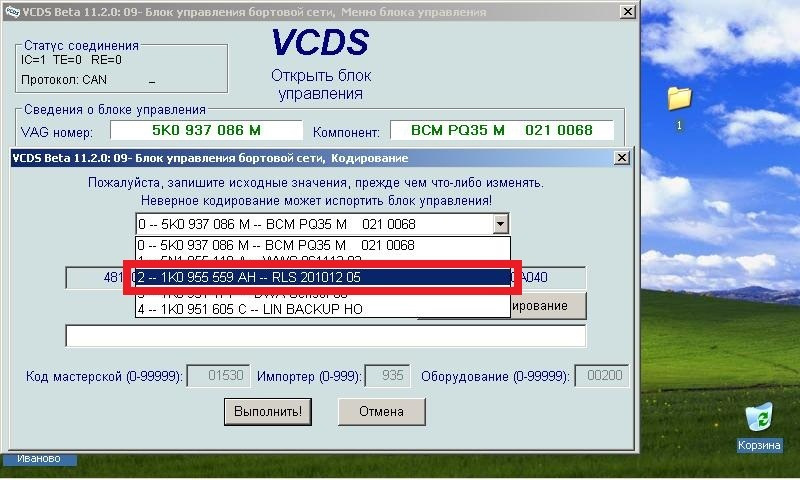This screenshot has width=800, height=480.
Task: Click the warning text Неверное кодирование может испортить
Action: click(316, 201)
